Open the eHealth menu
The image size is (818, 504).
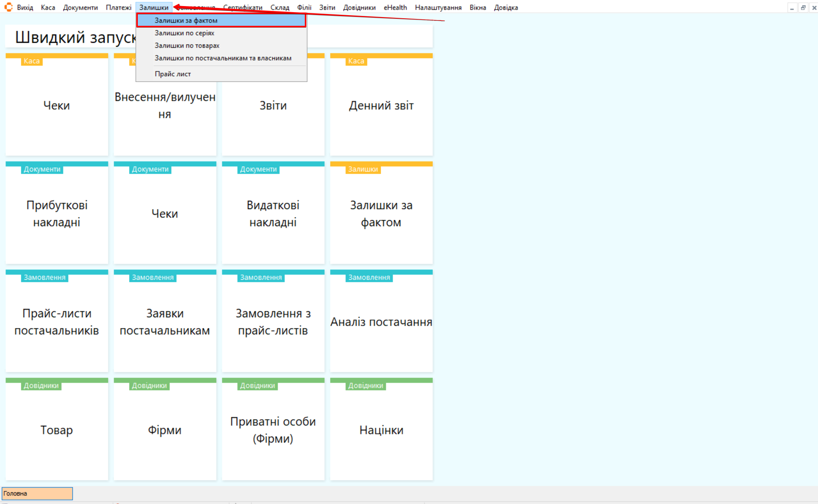click(x=395, y=8)
